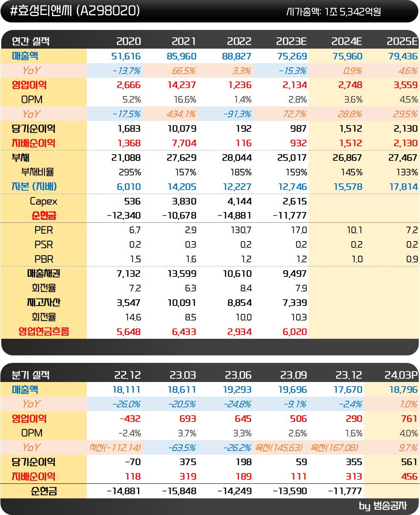Click annual net cash value -12,340
This screenshot has width=420, height=515.
(124, 216)
